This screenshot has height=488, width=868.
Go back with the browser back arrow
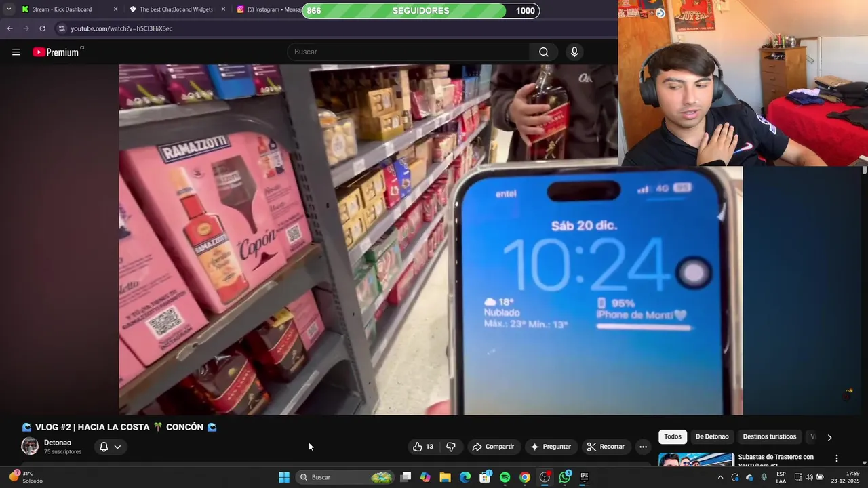tap(9, 28)
